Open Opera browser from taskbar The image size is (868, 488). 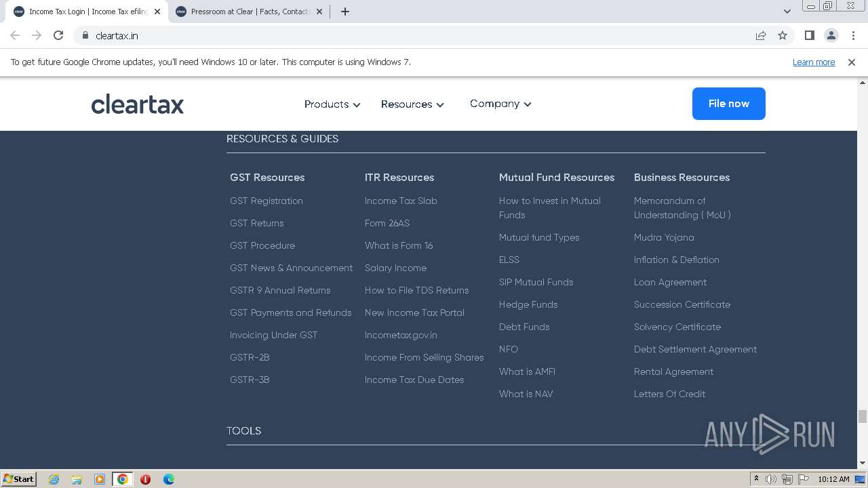click(145, 479)
